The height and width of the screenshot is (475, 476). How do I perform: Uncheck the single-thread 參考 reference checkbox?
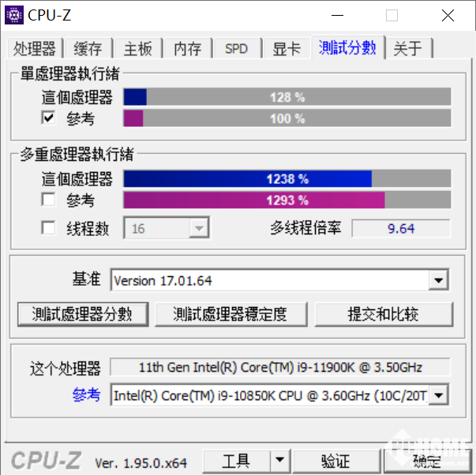(x=49, y=118)
